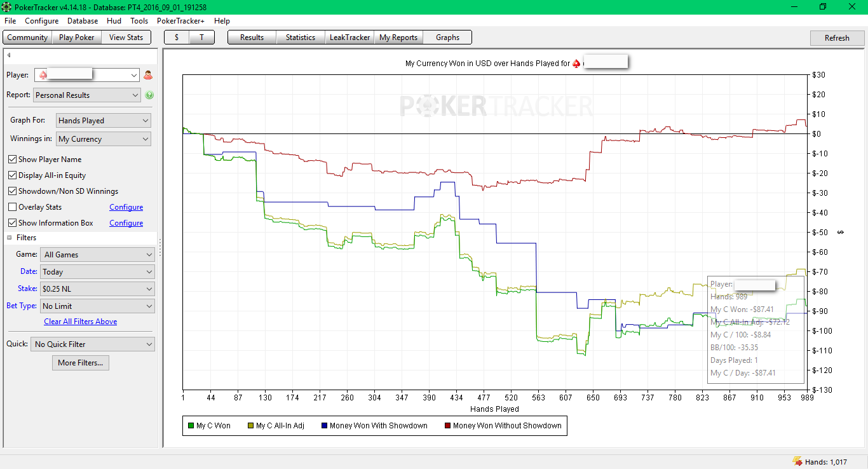Image resolution: width=868 pixels, height=469 pixels.
Task: Click the Hands: 1,017 status bar text
Action: [x=826, y=462]
